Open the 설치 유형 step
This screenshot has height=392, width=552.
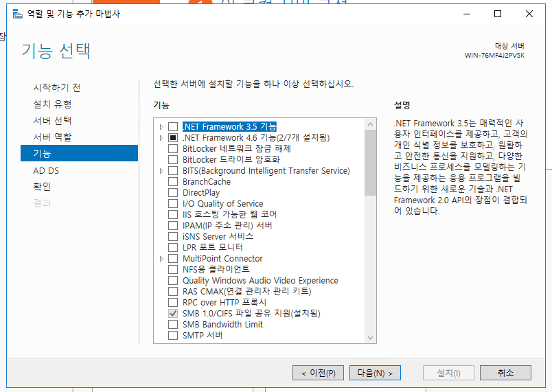coord(52,104)
